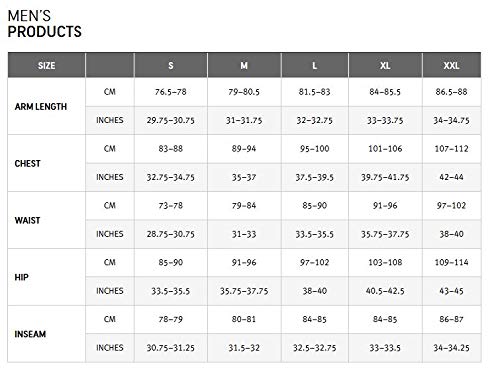The width and height of the screenshot is (500, 379).
Task: Click the hip inches cell 35.75–37.75
Action: [244, 291]
